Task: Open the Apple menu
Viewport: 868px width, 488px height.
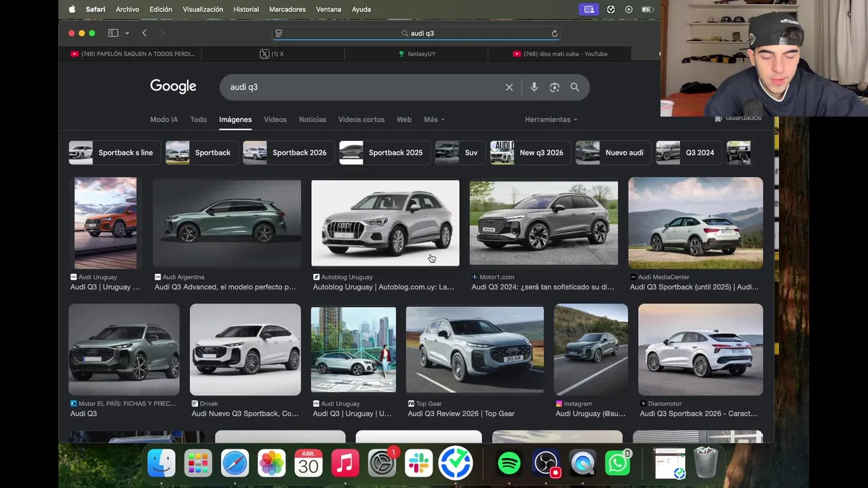Action: point(72,9)
